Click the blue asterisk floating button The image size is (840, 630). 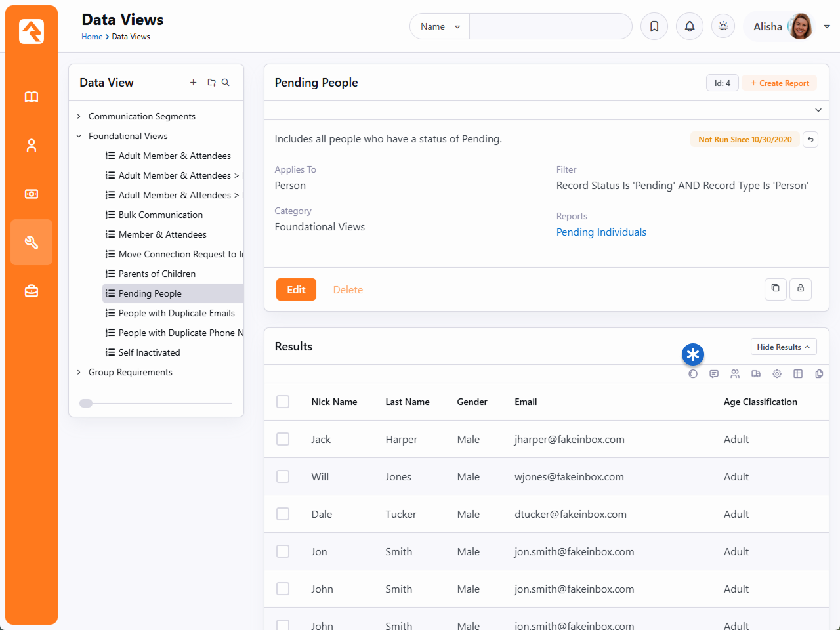coord(693,354)
